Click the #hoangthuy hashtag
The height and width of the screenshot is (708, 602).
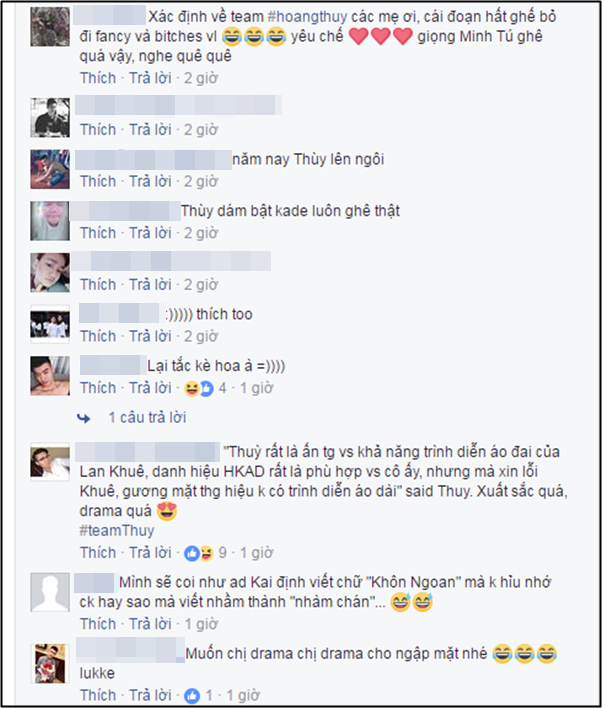pos(308,17)
